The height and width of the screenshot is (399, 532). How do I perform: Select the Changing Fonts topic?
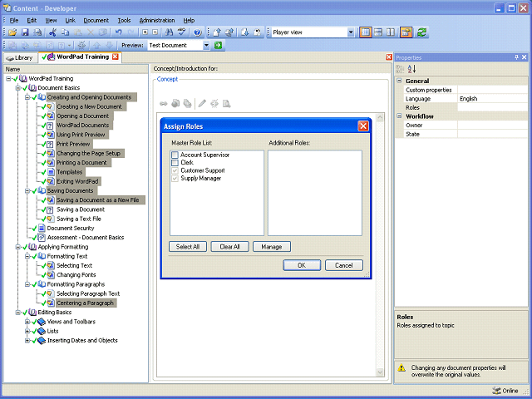tap(76, 275)
